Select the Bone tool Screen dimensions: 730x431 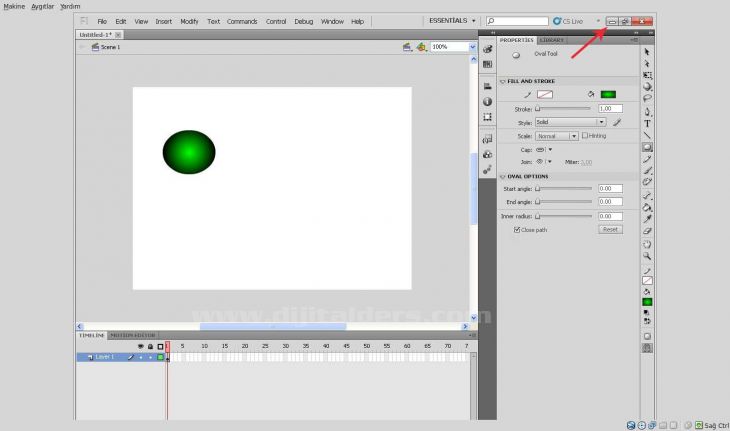click(x=647, y=195)
